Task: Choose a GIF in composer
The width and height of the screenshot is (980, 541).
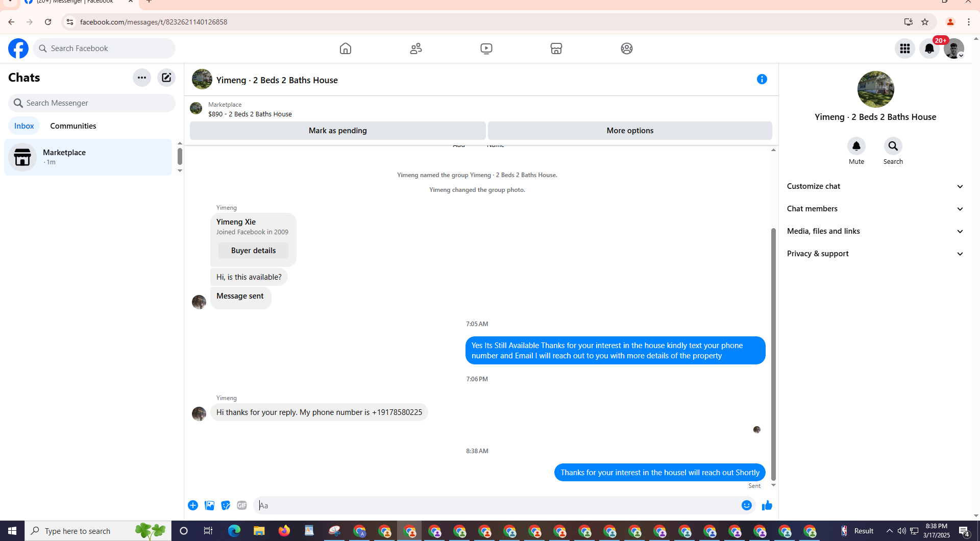Action: coord(242,505)
